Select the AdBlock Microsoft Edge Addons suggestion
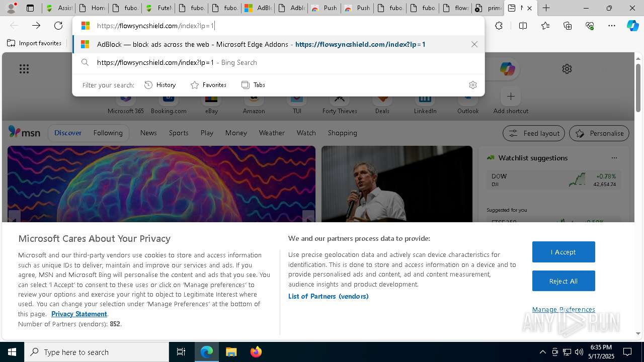The width and height of the screenshot is (644, 362). (278, 44)
